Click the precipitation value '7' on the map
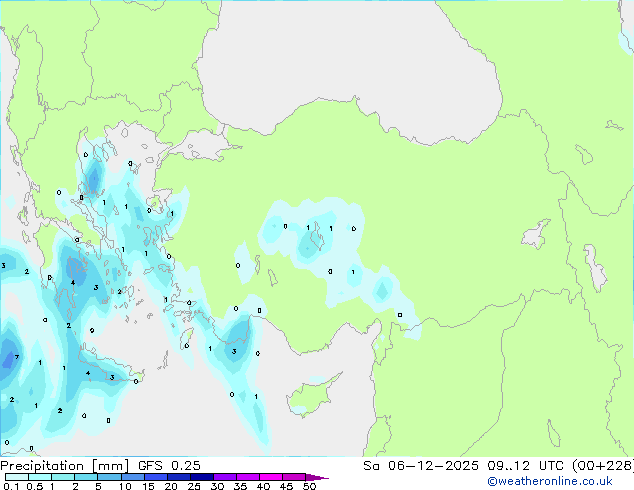 click(17, 357)
